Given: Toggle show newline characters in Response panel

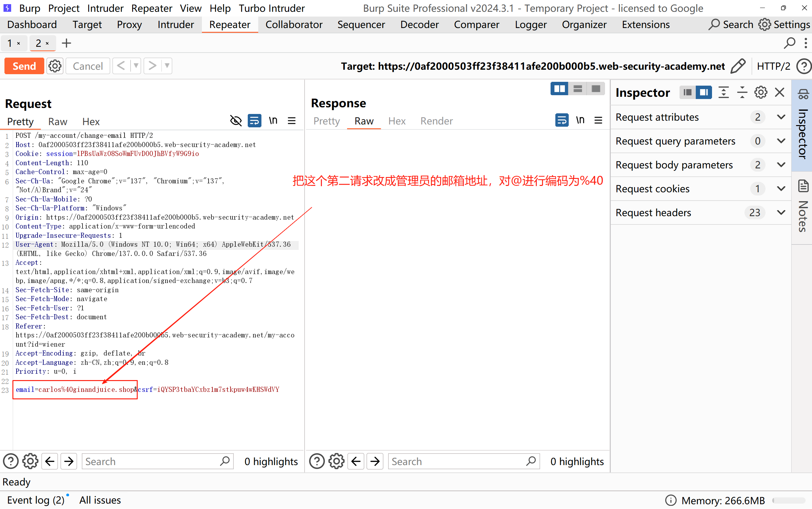Looking at the screenshot, I should point(580,120).
